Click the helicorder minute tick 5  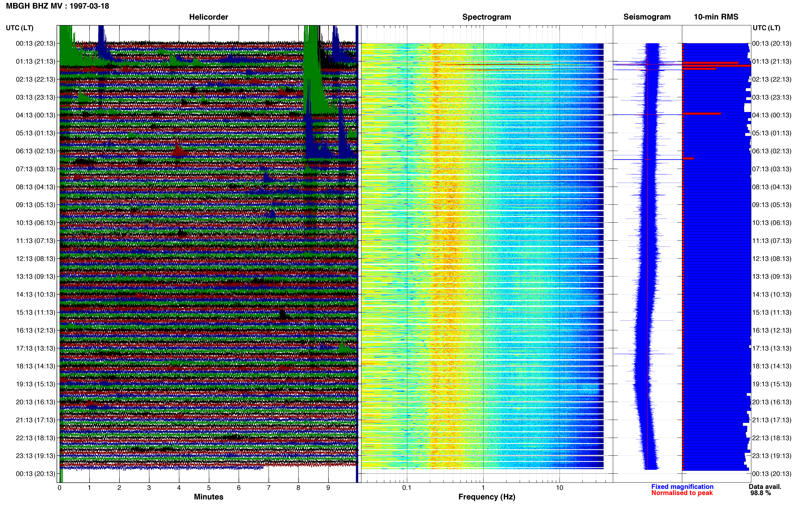pos(209,488)
